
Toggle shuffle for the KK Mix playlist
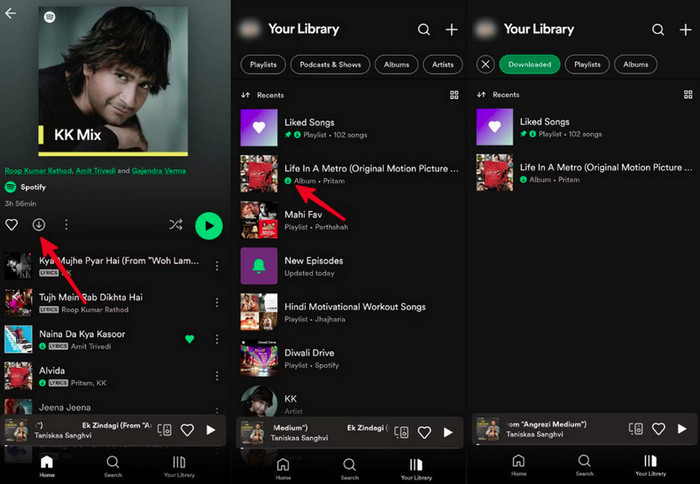click(176, 225)
